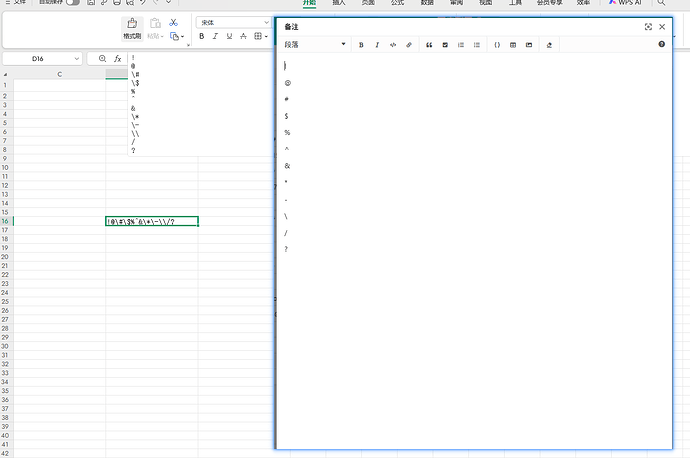The image size is (690, 458).
Task: Expand the 宋体 font name dropdown
Action: pyautogui.click(x=267, y=22)
